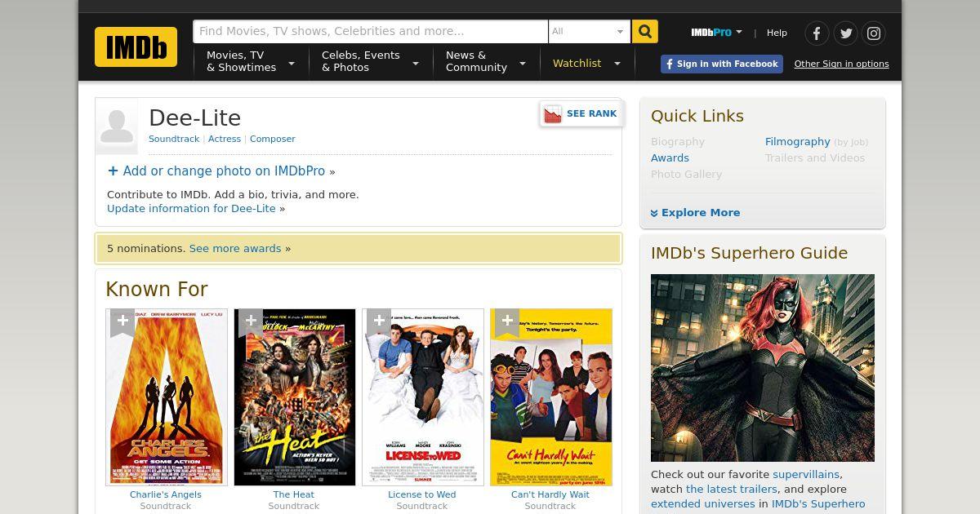Viewport: 980px width, 514px height.
Task: Click Sign in with Facebook button
Action: tap(722, 64)
